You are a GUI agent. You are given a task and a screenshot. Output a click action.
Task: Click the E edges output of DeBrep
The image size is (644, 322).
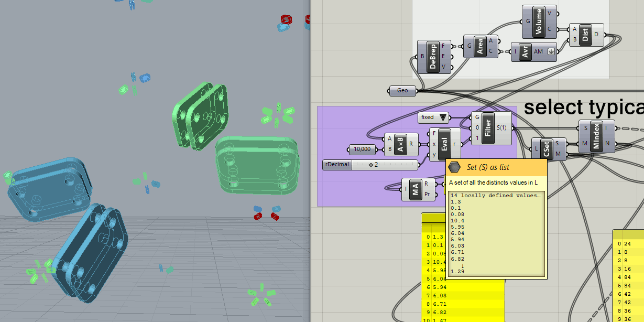tap(444, 57)
